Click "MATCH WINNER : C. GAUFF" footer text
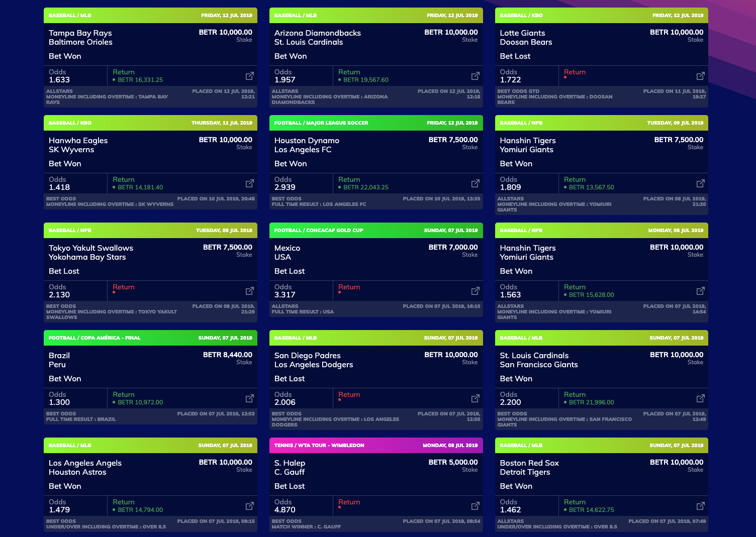The height and width of the screenshot is (537, 756). (x=306, y=527)
